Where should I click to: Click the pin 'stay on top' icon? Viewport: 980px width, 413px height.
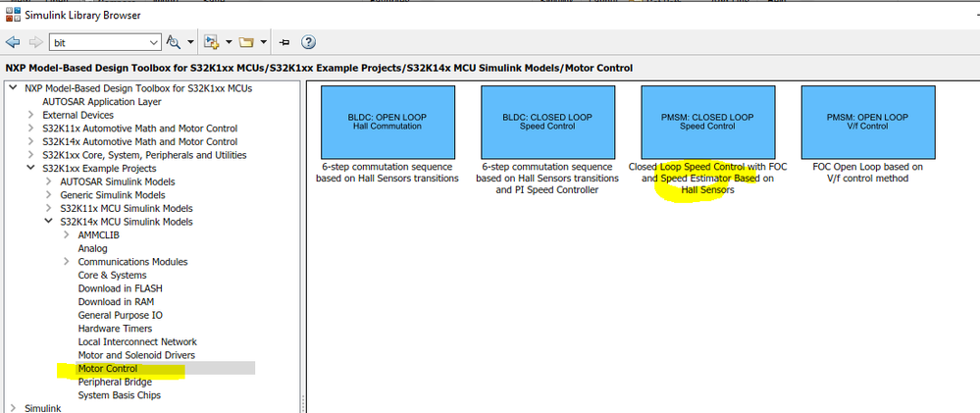coord(285,42)
